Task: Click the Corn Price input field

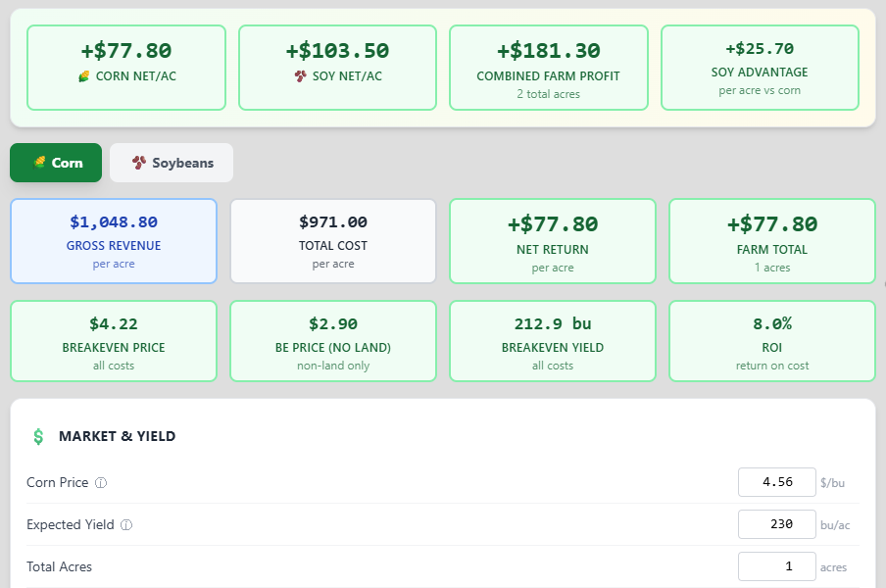Action: click(776, 482)
